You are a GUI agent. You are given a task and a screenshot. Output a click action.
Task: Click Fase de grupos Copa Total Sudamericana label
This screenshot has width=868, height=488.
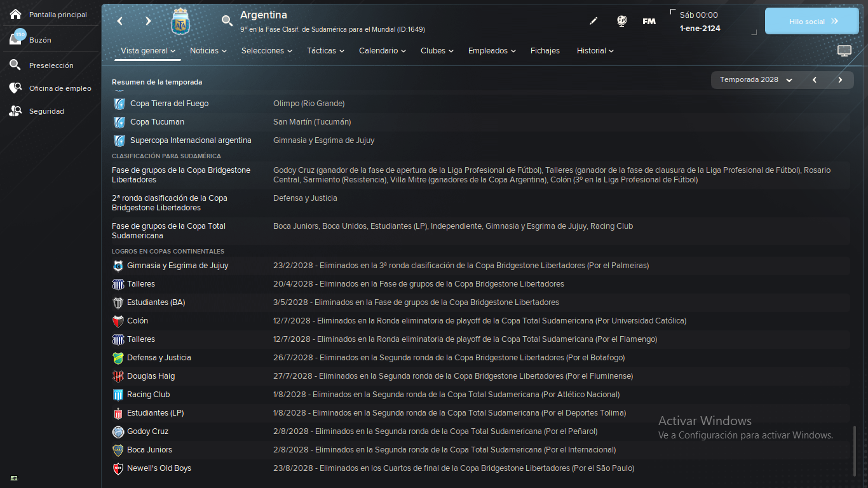[x=169, y=231]
